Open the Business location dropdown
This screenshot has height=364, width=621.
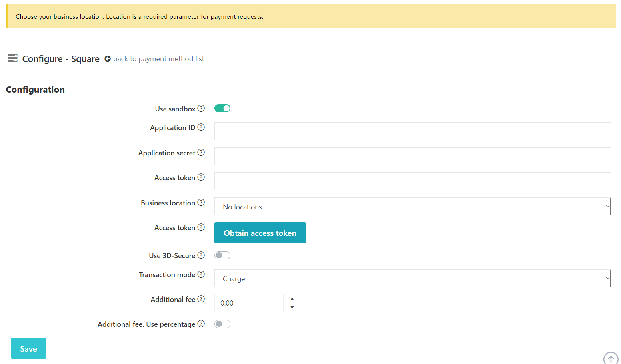(x=413, y=207)
